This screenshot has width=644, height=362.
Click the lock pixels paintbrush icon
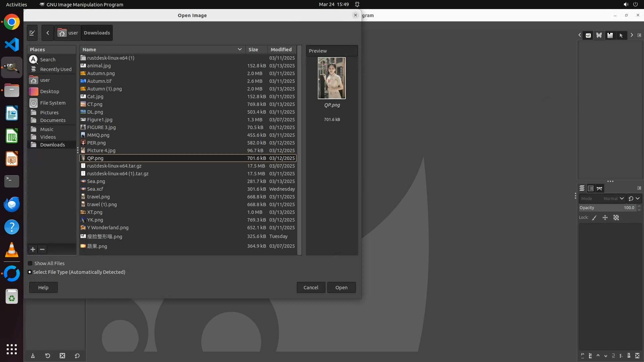[x=594, y=218]
